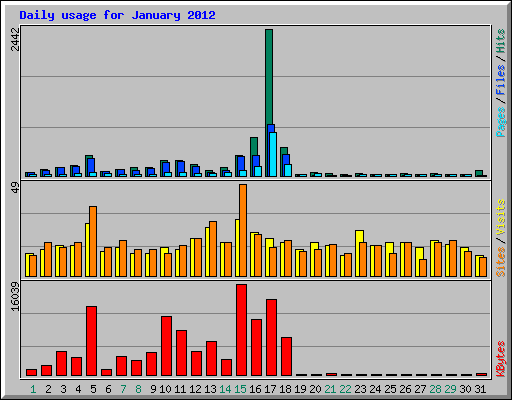Click the green day 8 label
The height and width of the screenshot is (400, 512).
click(138, 389)
